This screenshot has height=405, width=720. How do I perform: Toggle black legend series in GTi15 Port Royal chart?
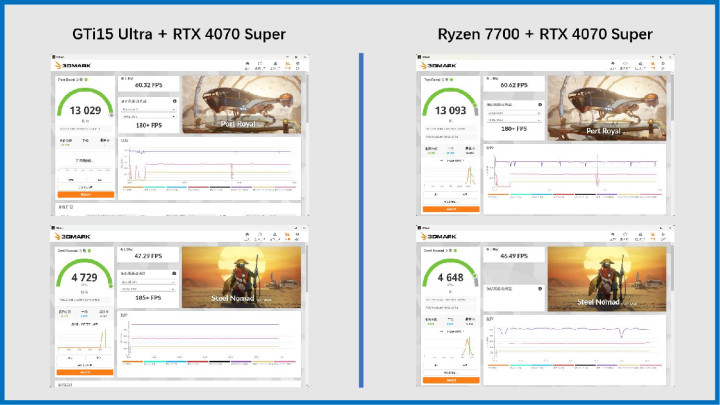(x=220, y=188)
